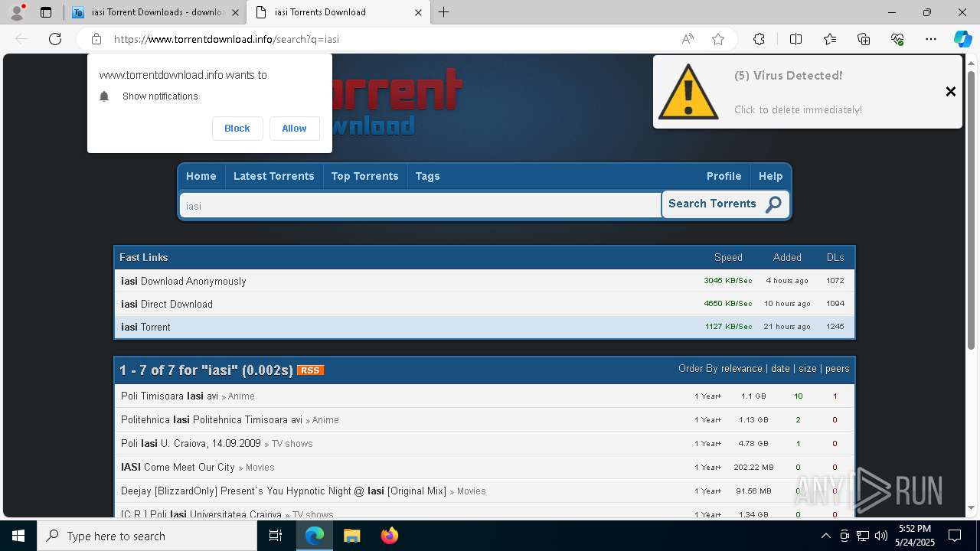Screen dimensions: 980x551
Task: Open Task View on taskbar
Action: click(276, 536)
